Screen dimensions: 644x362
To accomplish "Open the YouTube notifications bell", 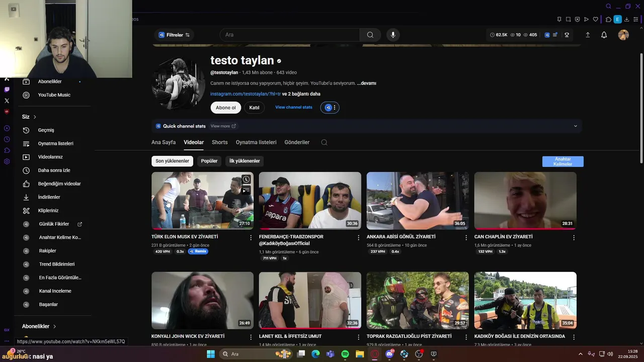I will (x=604, y=35).
